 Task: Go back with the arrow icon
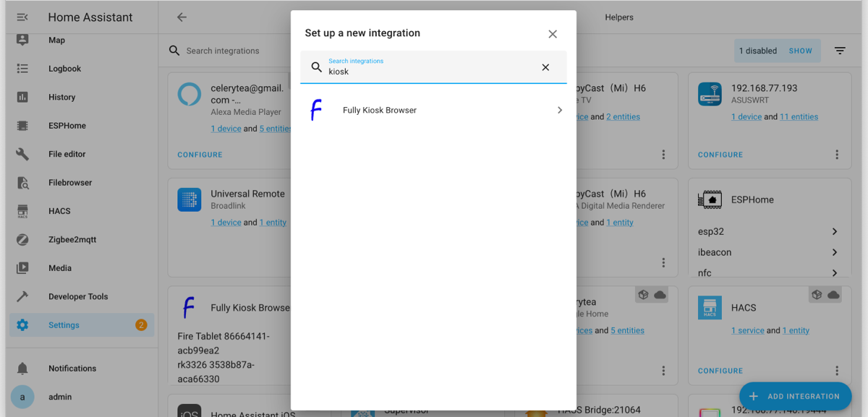click(x=182, y=17)
